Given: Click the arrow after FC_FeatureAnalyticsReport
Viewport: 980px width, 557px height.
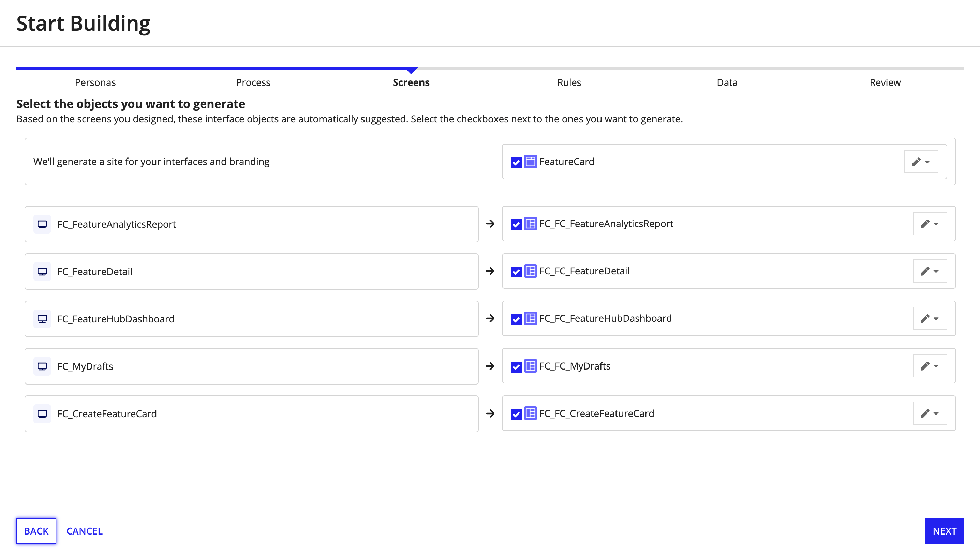Looking at the screenshot, I should 490,224.
